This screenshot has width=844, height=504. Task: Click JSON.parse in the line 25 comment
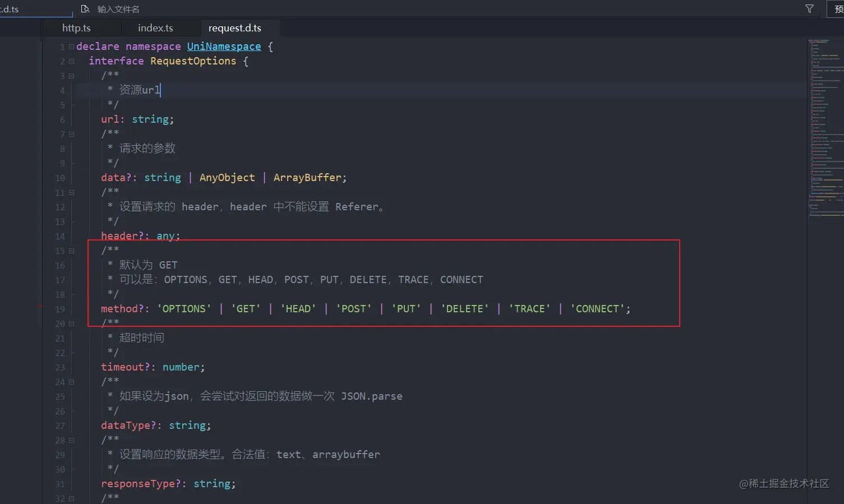point(372,396)
